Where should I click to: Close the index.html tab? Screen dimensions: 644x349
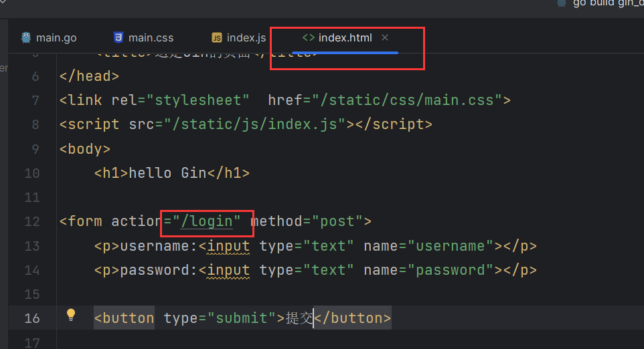pyautogui.click(x=385, y=37)
